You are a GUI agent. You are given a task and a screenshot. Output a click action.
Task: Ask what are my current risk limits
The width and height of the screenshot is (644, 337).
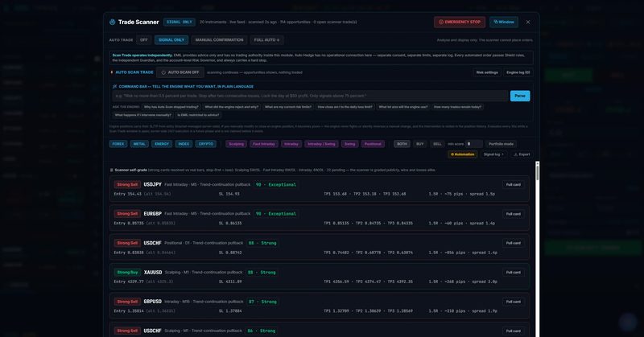point(288,107)
